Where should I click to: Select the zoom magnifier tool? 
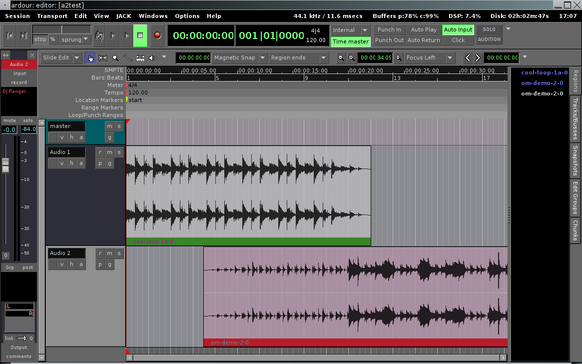pyautogui.click(x=115, y=58)
